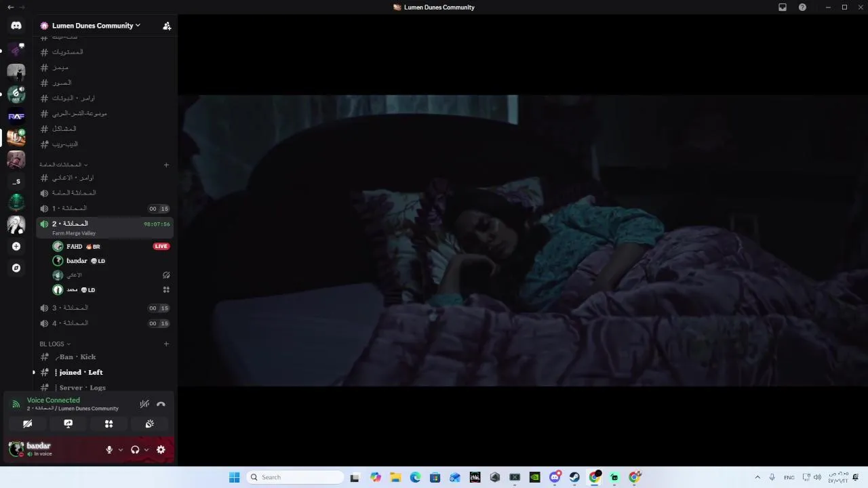Viewport: 868px width, 488px height.
Task: Open headphone output options chevron
Action: pyautogui.click(x=146, y=449)
